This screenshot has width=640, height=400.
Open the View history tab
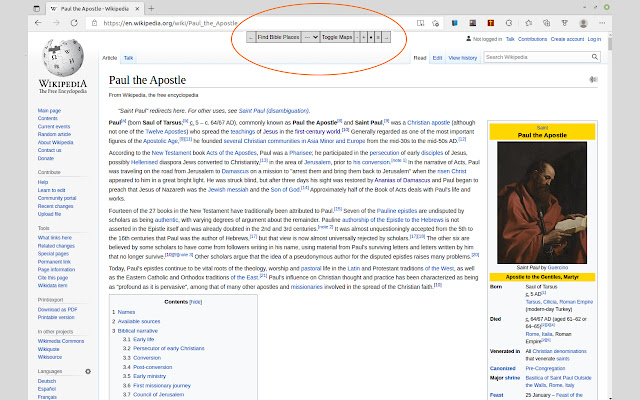[462, 58]
